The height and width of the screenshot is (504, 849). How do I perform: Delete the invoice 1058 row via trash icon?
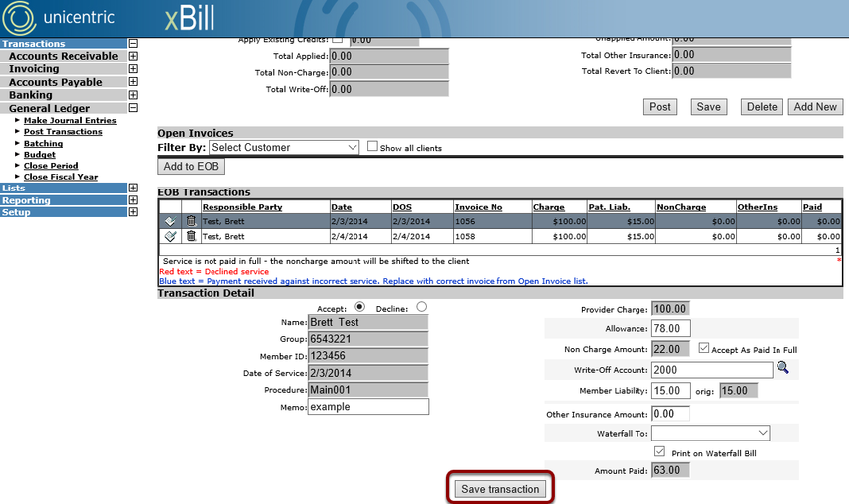coord(191,236)
